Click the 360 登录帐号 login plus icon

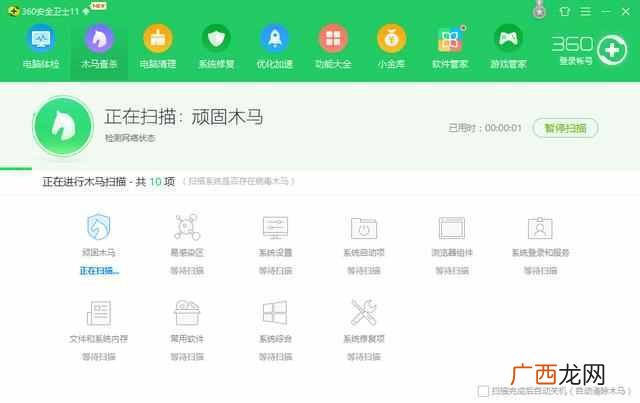[611, 50]
